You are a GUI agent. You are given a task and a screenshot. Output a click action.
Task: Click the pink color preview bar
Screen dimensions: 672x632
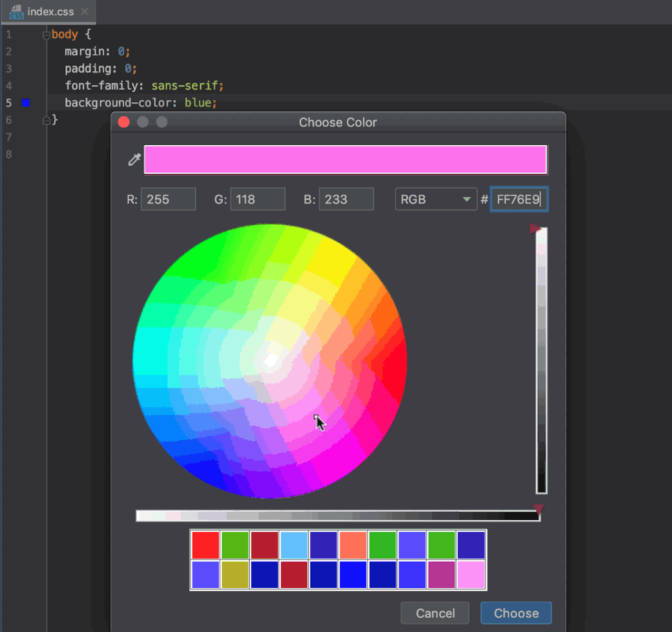[346, 159]
